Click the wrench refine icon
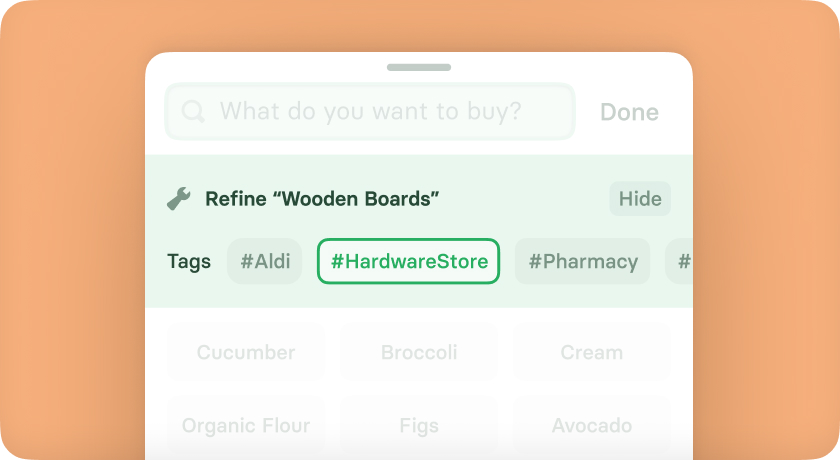Image resolution: width=840 pixels, height=460 pixels. 178,199
